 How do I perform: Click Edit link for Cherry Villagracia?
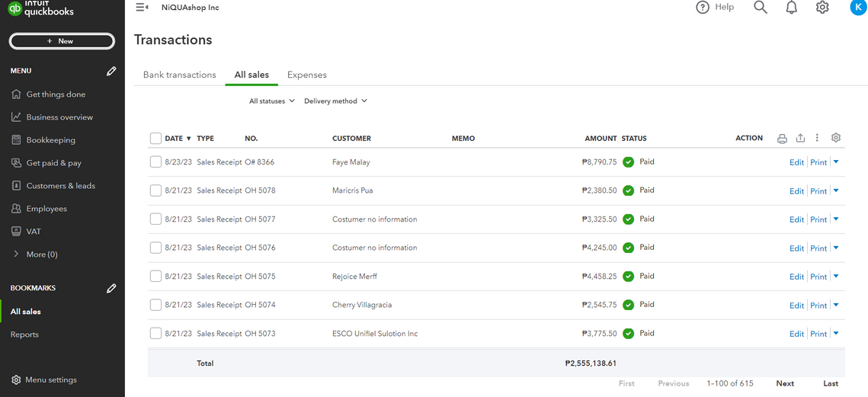point(796,306)
